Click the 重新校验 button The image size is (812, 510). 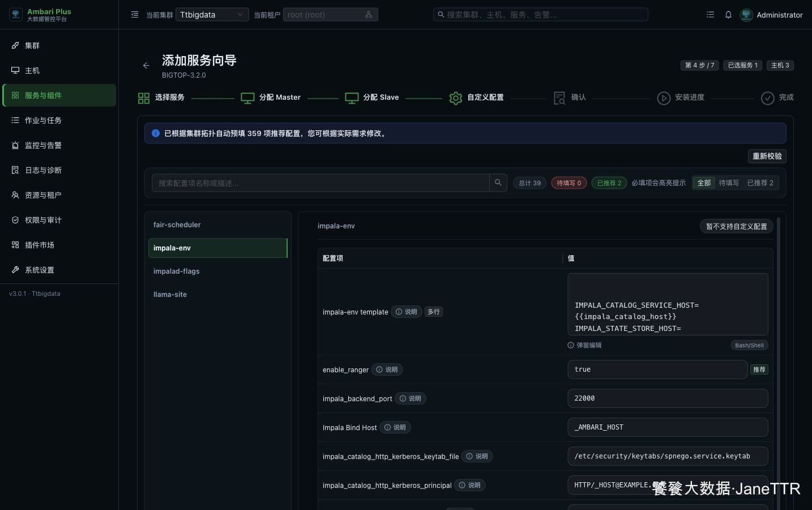(x=767, y=156)
